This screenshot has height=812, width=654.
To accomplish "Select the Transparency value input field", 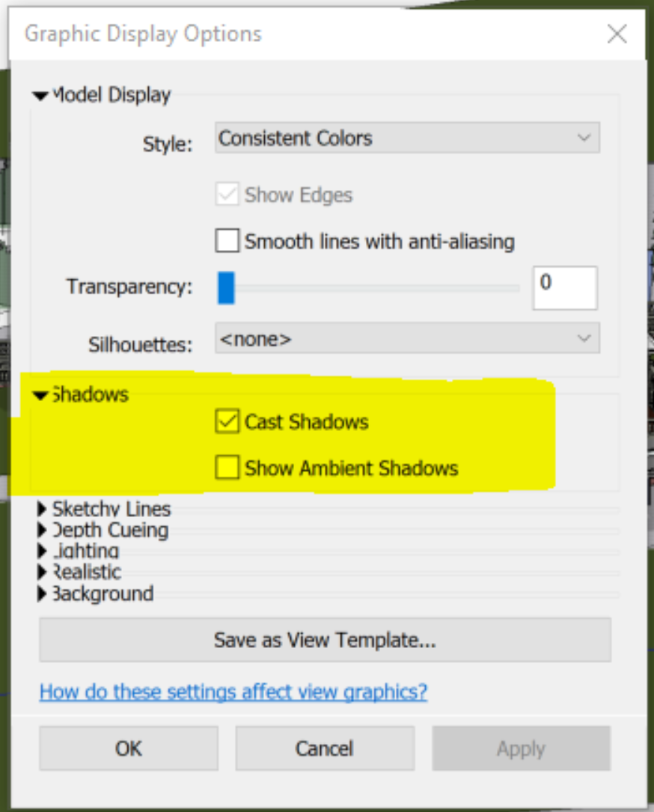I will click(564, 288).
